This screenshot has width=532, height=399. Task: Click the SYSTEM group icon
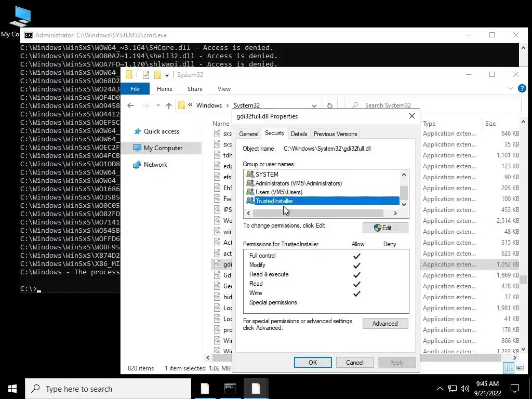click(x=250, y=175)
